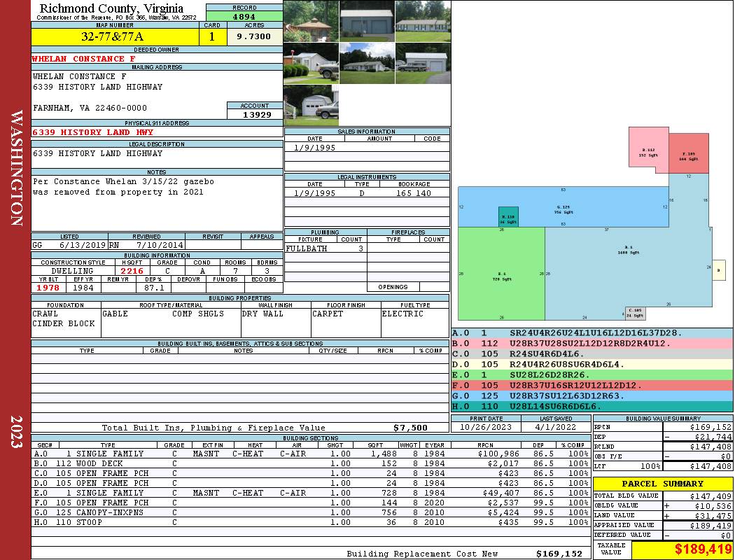Open the long ranch house photo thumbnail
Screen dimensions: 735x560
[423, 21]
